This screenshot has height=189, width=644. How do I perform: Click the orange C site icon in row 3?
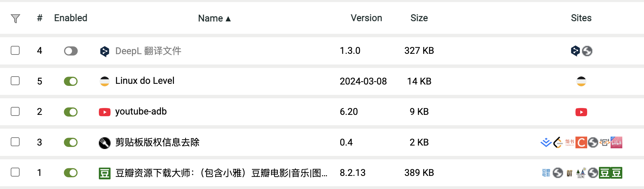coord(581,142)
